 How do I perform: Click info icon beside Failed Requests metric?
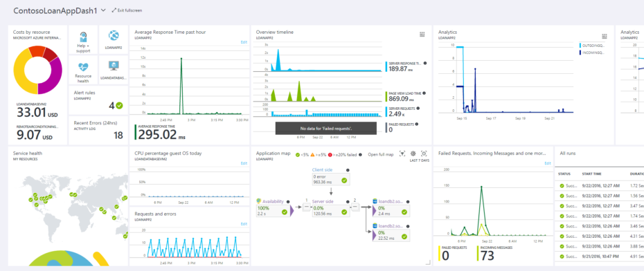point(416,124)
